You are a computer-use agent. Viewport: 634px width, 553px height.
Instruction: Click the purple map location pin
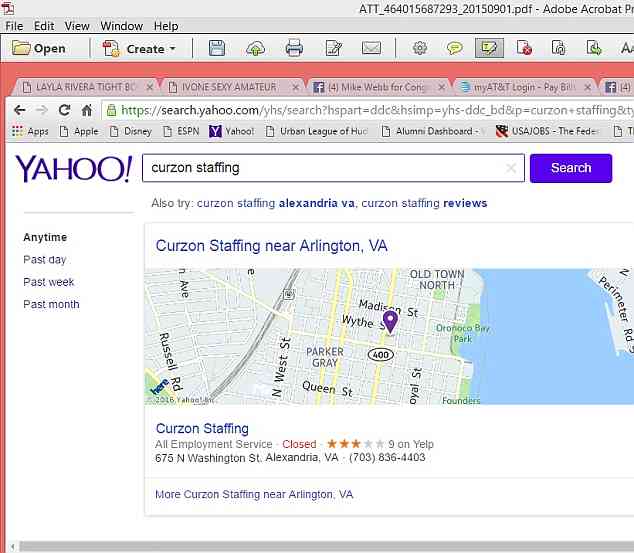[x=390, y=322]
